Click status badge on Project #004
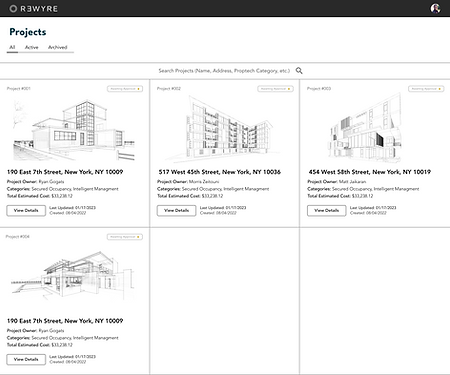 pos(125,237)
